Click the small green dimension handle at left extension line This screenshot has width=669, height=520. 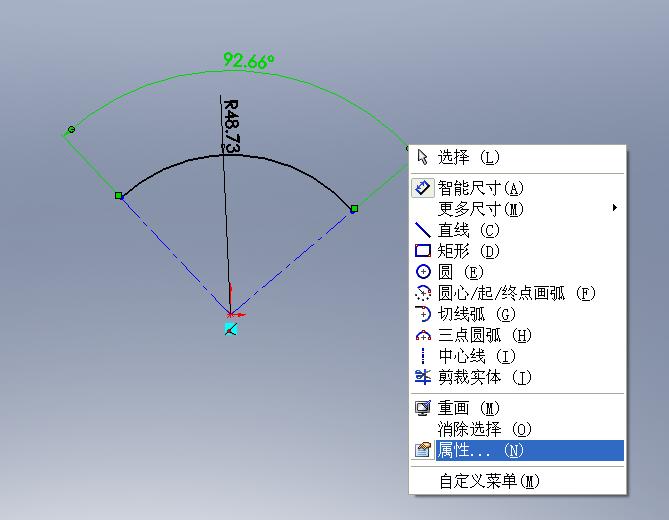coord(72,129)
